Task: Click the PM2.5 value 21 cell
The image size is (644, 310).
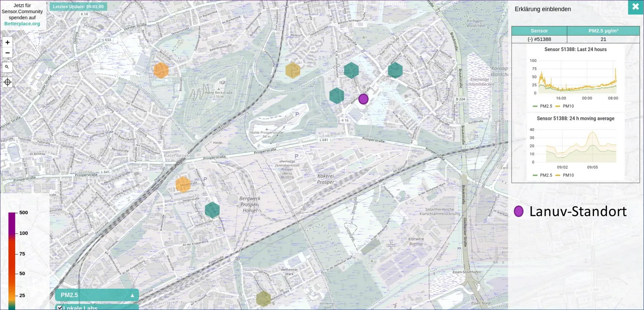Action: click(x=603, y=39)
